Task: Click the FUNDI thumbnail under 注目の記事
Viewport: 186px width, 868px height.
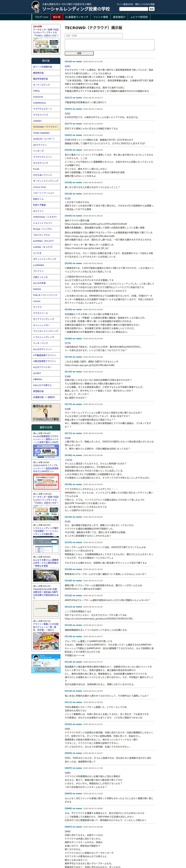Action: pos(46,45)
